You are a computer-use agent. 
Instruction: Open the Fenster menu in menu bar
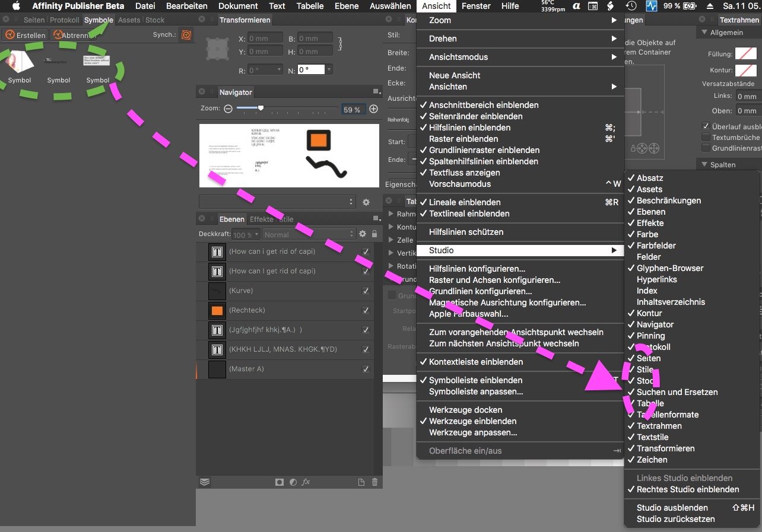476,6
